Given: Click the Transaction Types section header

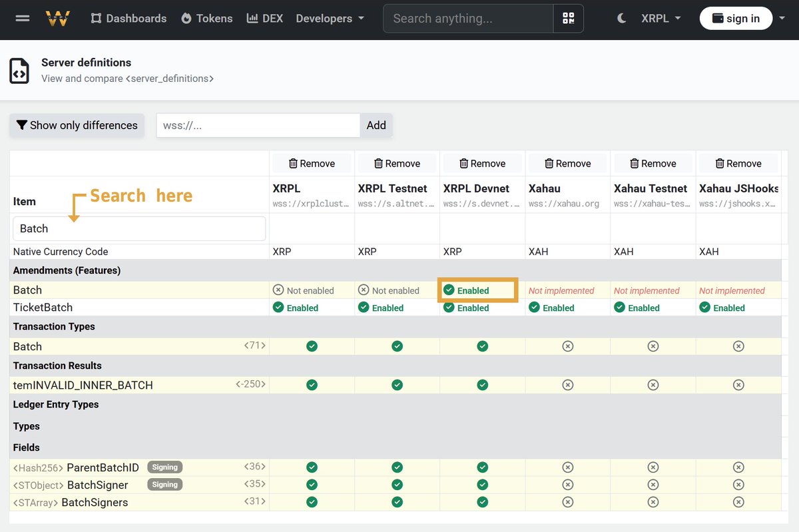Looking at the screenshot, I should (54, 326).
